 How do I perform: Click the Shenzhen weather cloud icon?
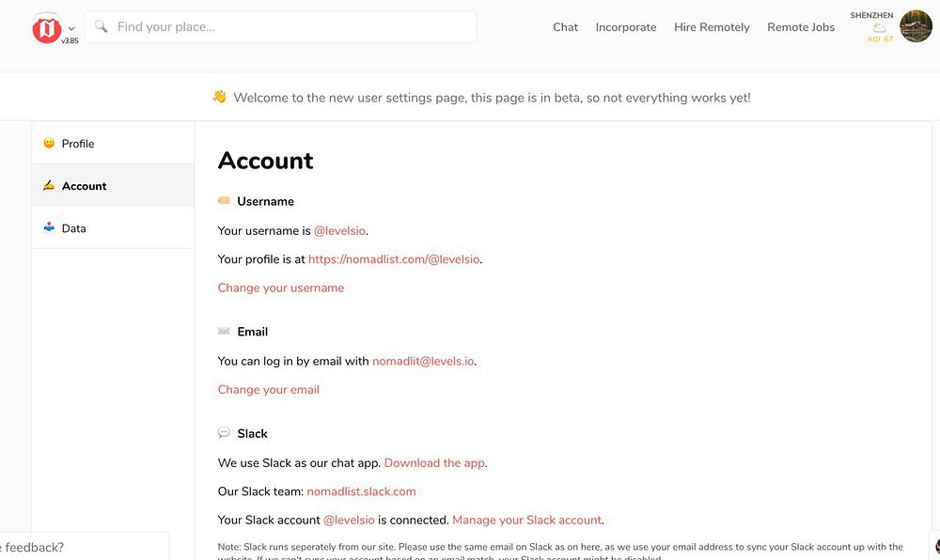[880, 27]
